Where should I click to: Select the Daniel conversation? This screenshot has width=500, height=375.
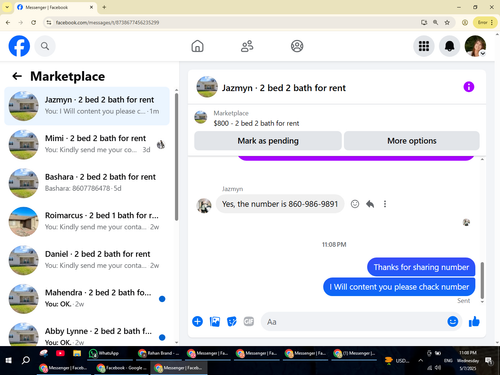point(87,260)
